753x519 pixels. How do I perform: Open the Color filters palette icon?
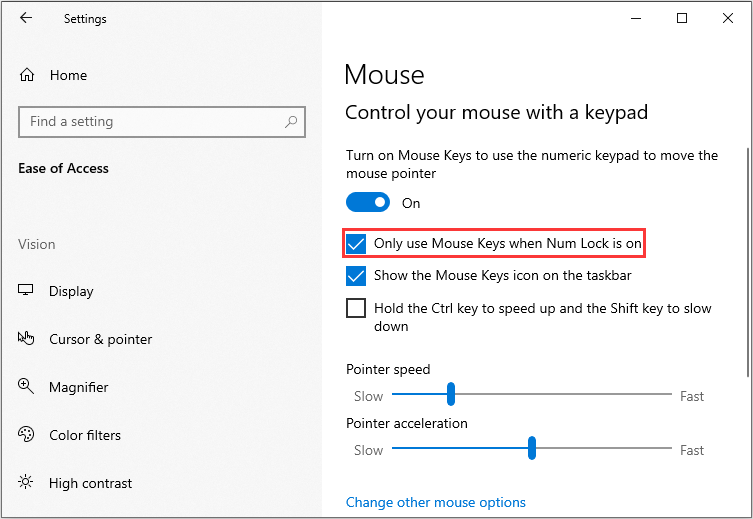26,434
